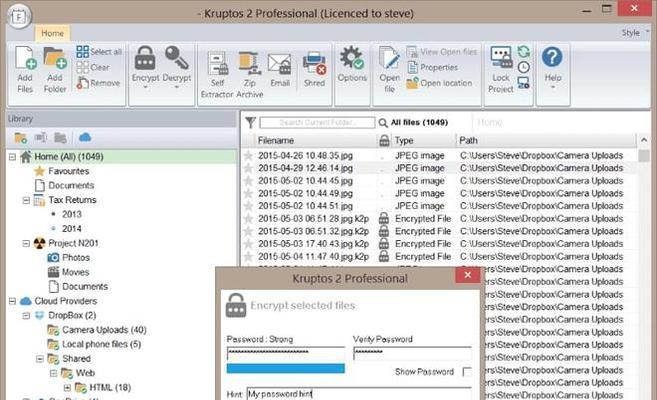Click Remove in the ribbon
The height and width of the screenshot is (400, 657).
pos(98,83)
